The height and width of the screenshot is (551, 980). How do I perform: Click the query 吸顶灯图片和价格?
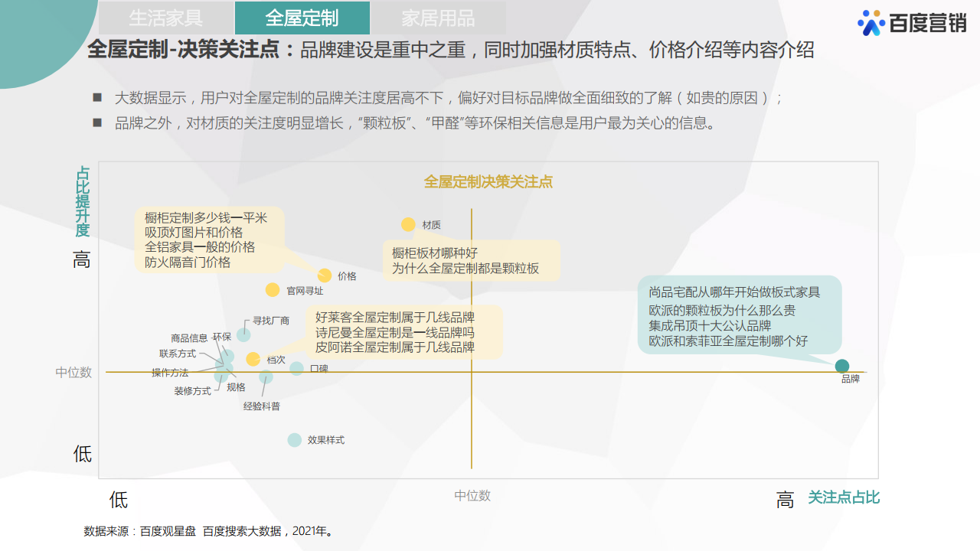tap(194, 233)
